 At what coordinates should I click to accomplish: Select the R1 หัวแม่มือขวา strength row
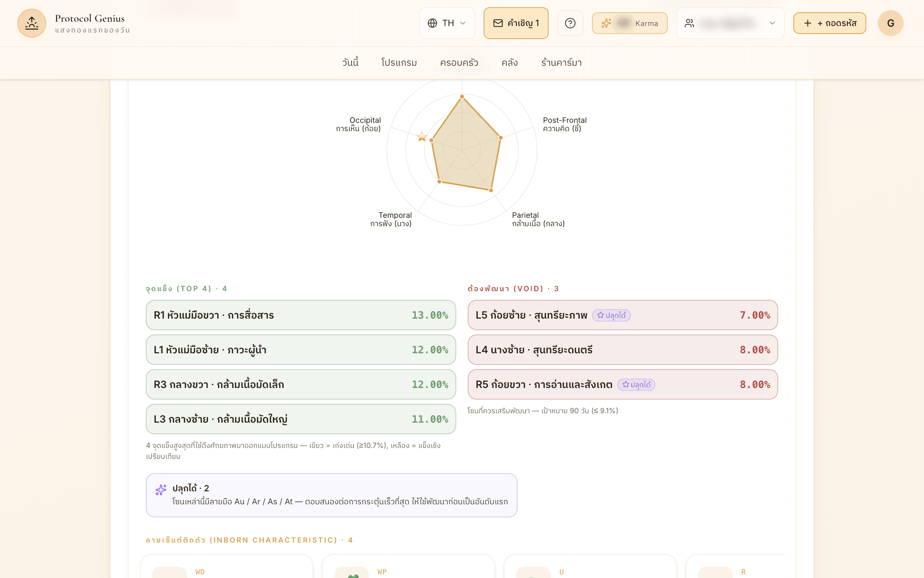click(x=301, y=315)
